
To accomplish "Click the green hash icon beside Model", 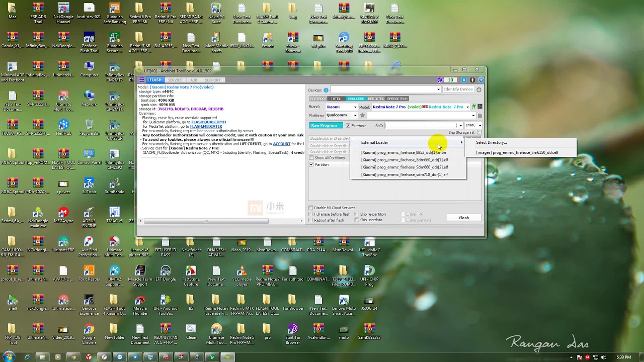I will 473,107.
